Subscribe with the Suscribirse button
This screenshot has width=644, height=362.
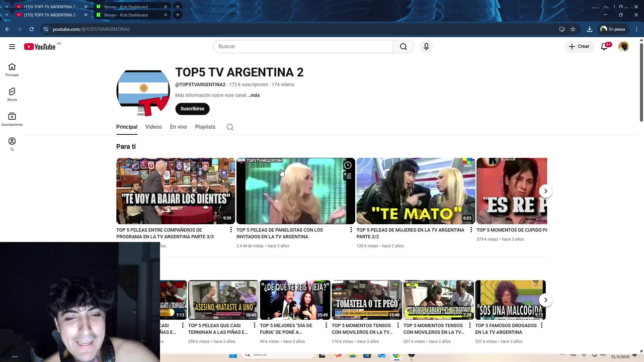point(192,109)
